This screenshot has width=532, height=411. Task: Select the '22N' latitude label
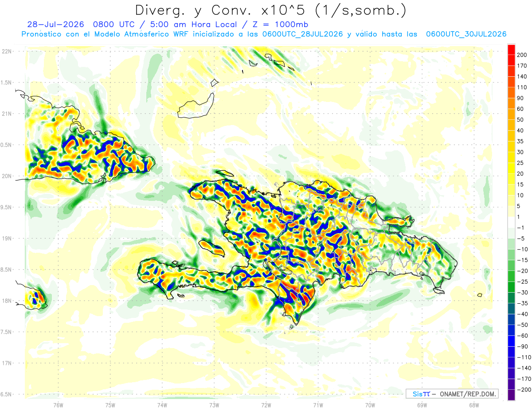point(7,51)
